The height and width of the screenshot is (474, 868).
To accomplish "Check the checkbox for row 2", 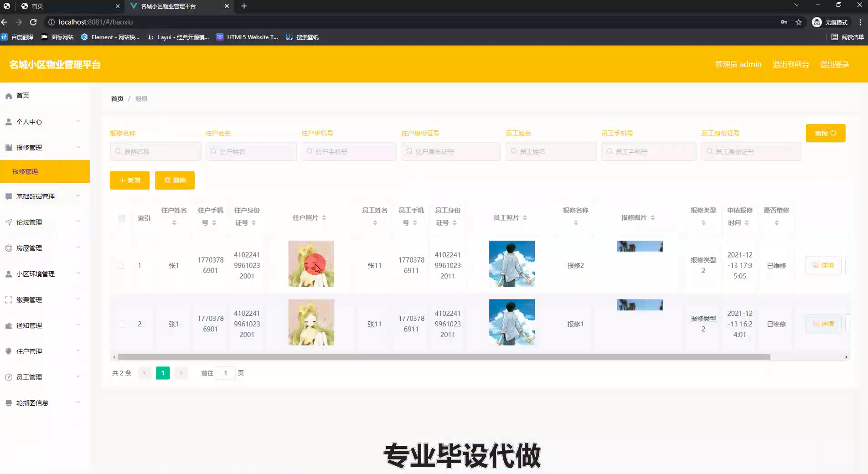I will coord(121,324).
